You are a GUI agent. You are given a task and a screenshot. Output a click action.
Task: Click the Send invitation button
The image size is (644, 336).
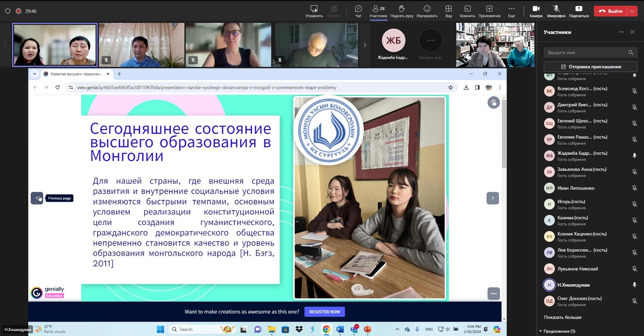pos(591,67)
